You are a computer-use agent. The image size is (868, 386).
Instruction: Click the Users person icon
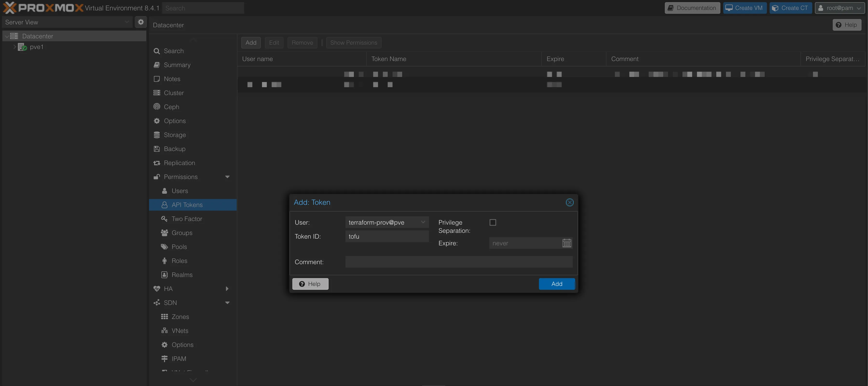coord(165,191)
